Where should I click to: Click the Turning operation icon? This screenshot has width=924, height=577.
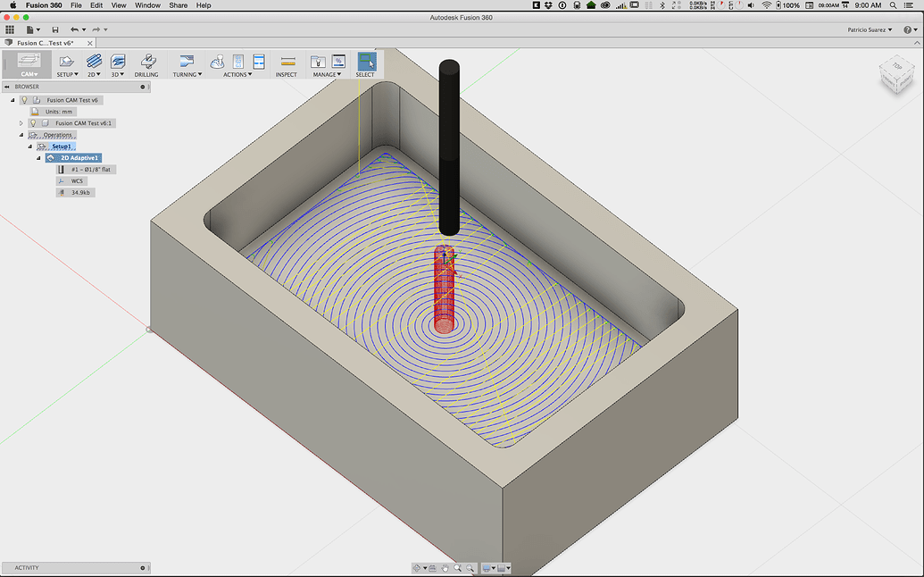[187, 62]
